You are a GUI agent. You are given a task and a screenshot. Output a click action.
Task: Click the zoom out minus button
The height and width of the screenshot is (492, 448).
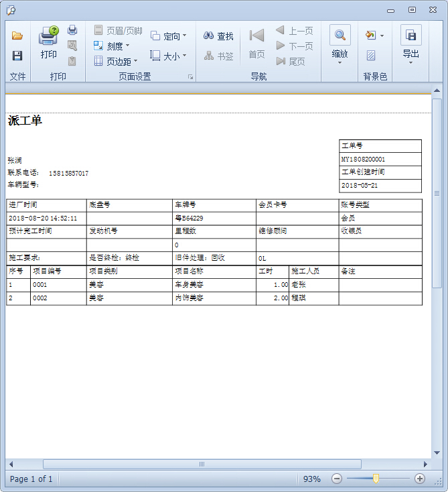[x=337, y=479]
